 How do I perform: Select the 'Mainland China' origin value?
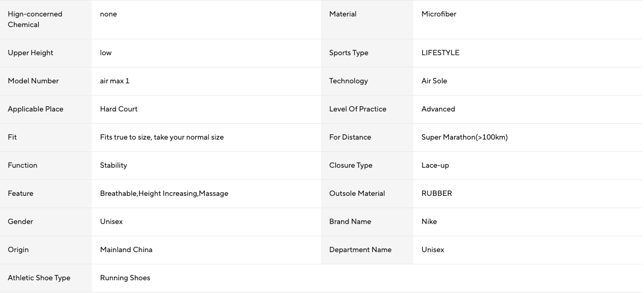pos(126,250)
